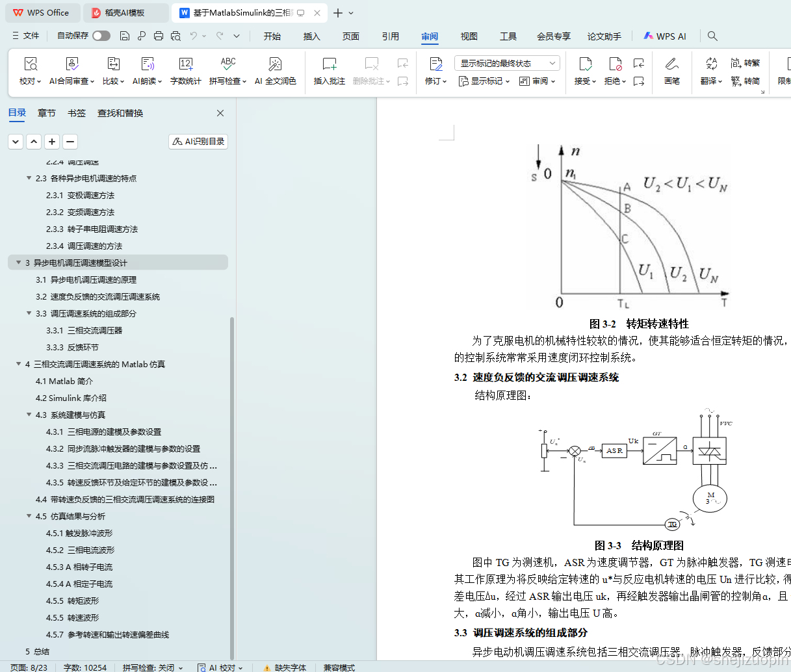This screenshot has width=791, height=672.
Task: Start AI朗读 read-aloud tool
Action: 148,71
